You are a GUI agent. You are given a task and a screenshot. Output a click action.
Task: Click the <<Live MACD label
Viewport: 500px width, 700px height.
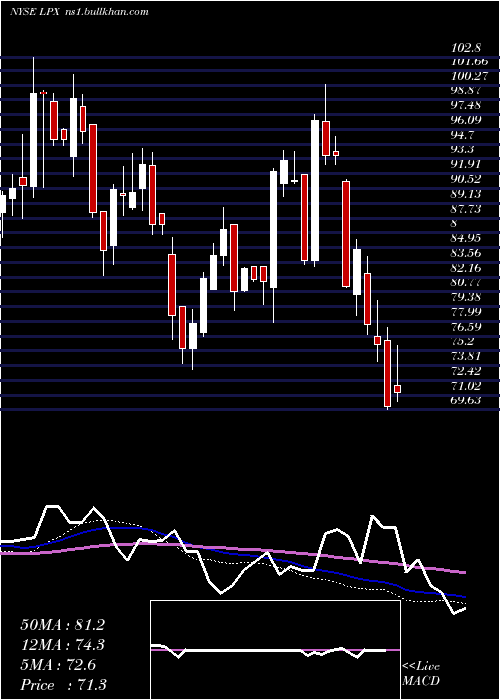point(421,674)
